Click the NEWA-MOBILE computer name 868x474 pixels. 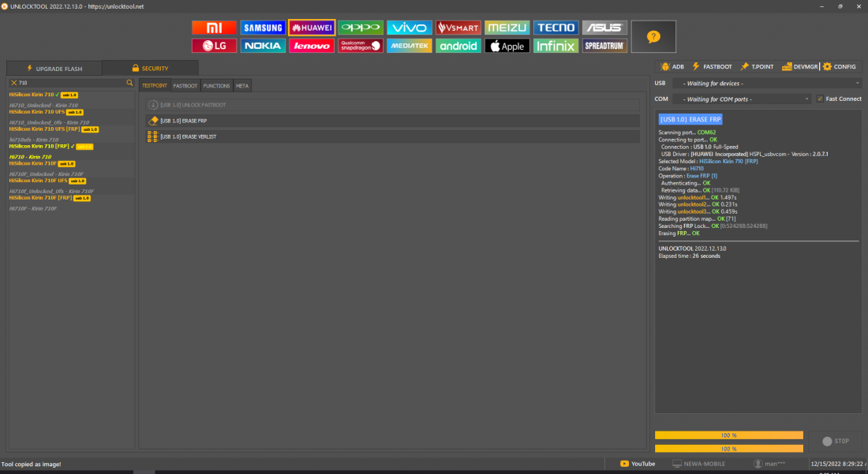click(698, 464)
